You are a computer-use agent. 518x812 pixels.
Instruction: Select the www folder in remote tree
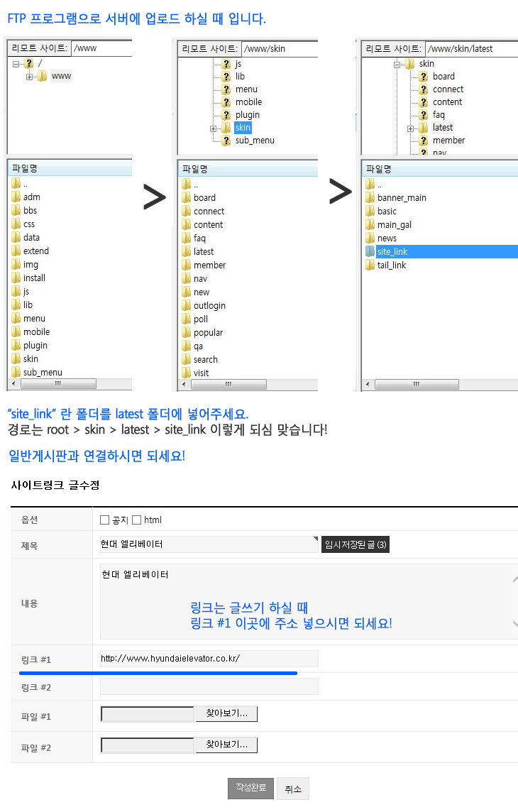point(61,77)
